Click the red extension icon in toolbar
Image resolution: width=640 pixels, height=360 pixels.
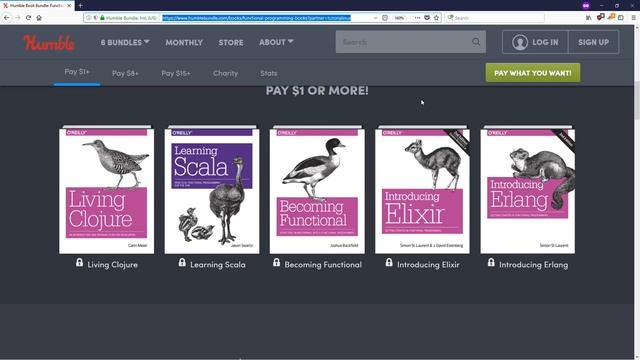pyautogui.click(x=600, y=17)
